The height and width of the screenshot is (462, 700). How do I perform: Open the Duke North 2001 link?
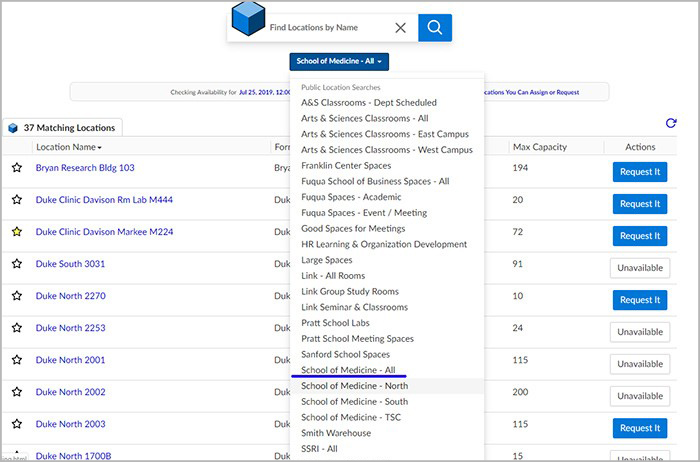[71, 360]
